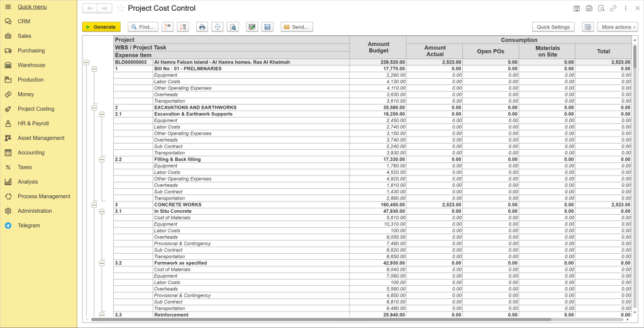644x328 pixels.
Task: Open page setup crosshair icon
Action: 217,26
